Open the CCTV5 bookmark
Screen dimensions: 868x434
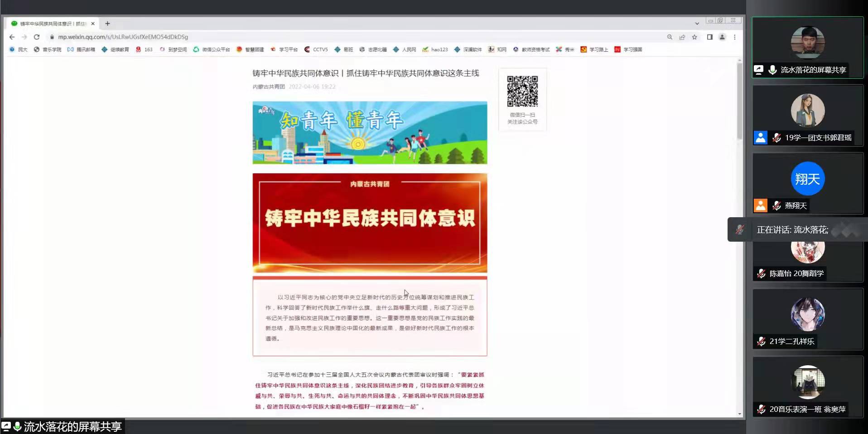(316, 49)
